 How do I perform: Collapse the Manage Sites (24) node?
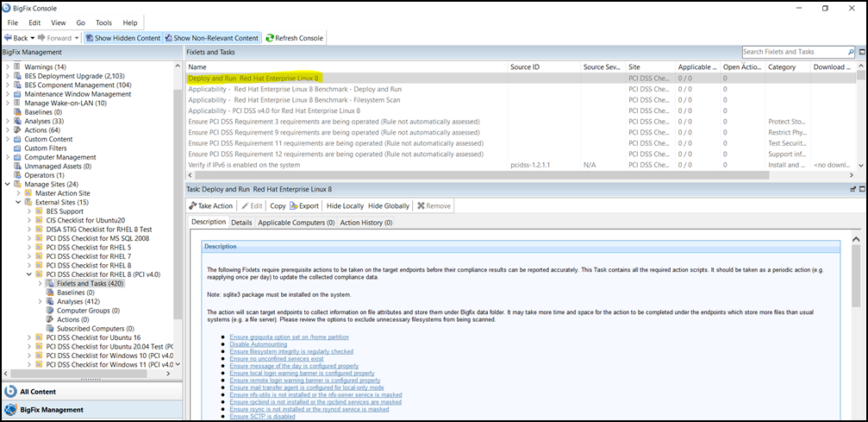click(7, 184)
